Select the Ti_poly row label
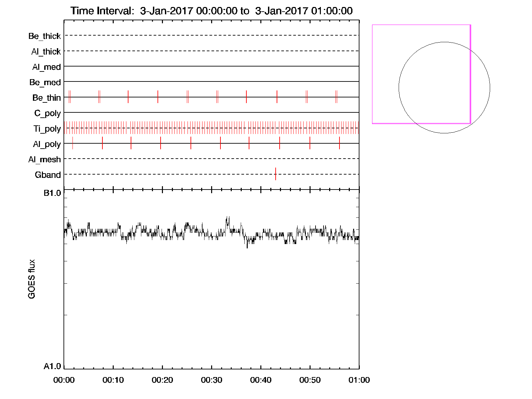Screen dimensions: 532x399 pos(47,129)
